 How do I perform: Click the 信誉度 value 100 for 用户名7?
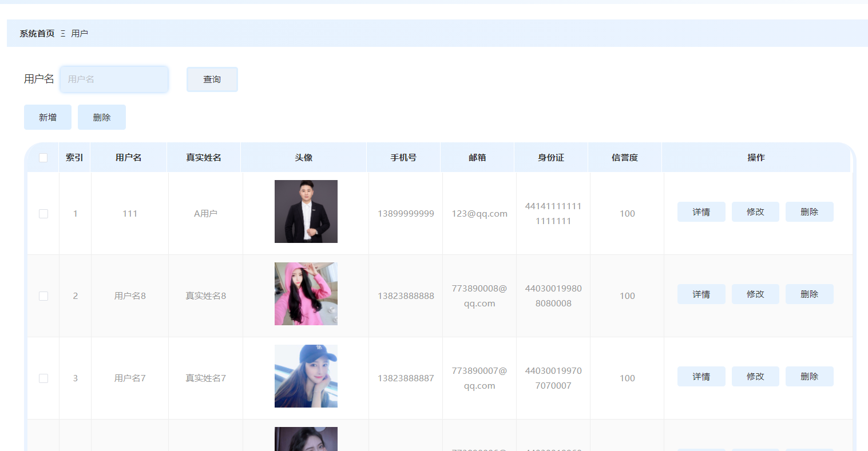(x=627, y=378)
